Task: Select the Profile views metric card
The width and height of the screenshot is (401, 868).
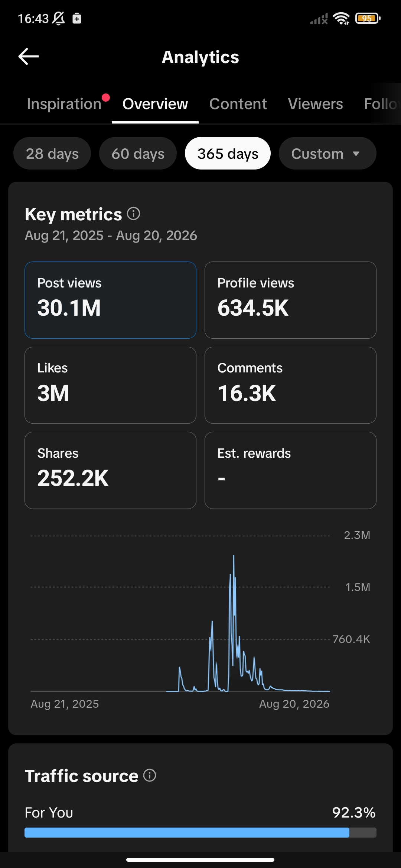Action: pos(290,300)
